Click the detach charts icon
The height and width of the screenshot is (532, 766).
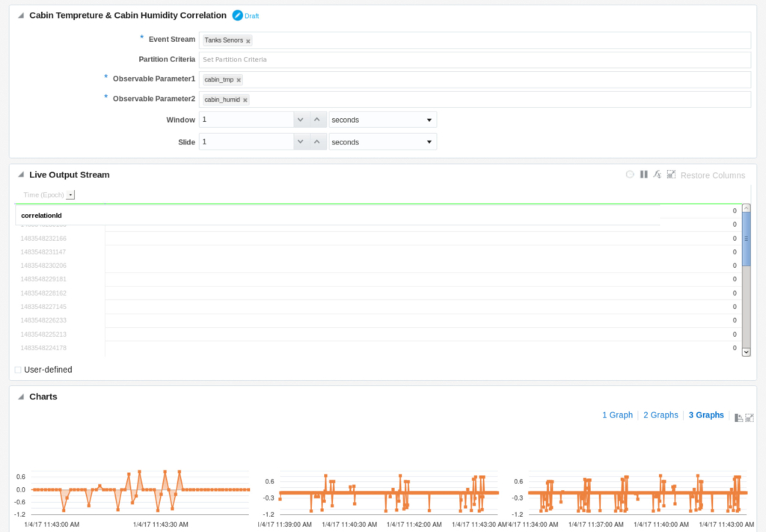[750, 418]
